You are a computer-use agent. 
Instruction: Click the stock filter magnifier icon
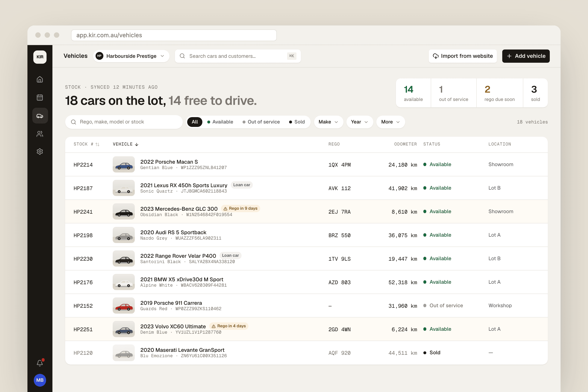pyautogui.click(x=73, y=122)
